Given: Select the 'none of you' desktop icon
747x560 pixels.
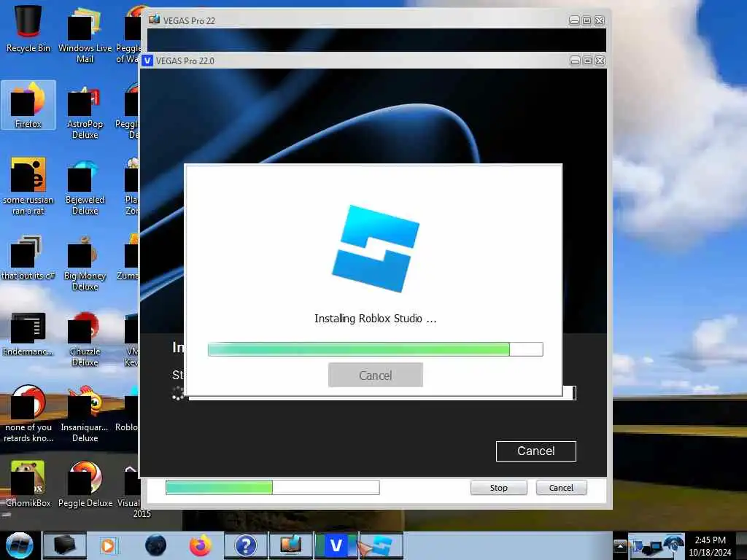Looking at the screenshot, I should (28, 413).
